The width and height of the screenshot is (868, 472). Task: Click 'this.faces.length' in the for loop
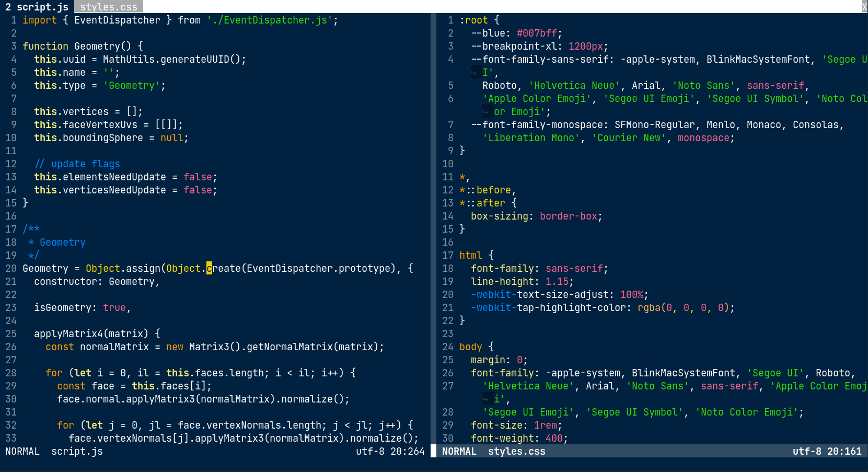point(215,373)
